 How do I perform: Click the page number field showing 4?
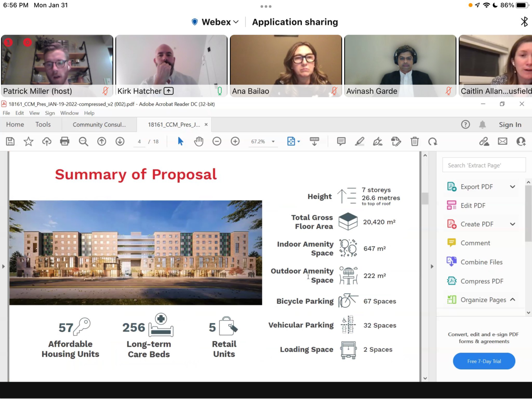[x=139, y=141]
